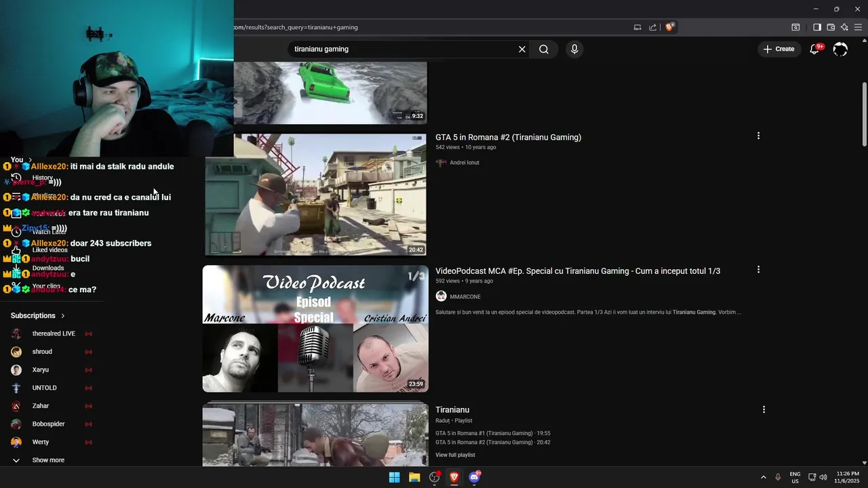Open playlist entry GTA 5 in Romana #1 19:55
Viewport: 868px width, 488px height.
pos(493,433)
